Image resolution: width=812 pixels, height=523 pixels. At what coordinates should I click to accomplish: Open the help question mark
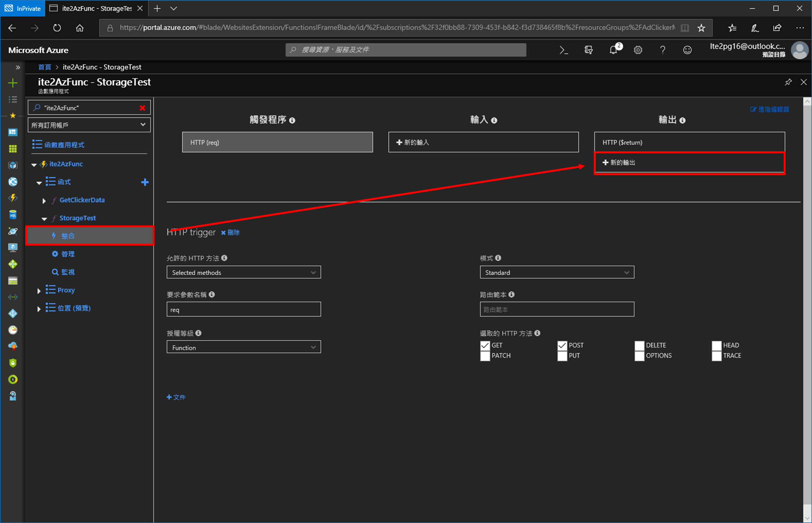tap(663, 50)
